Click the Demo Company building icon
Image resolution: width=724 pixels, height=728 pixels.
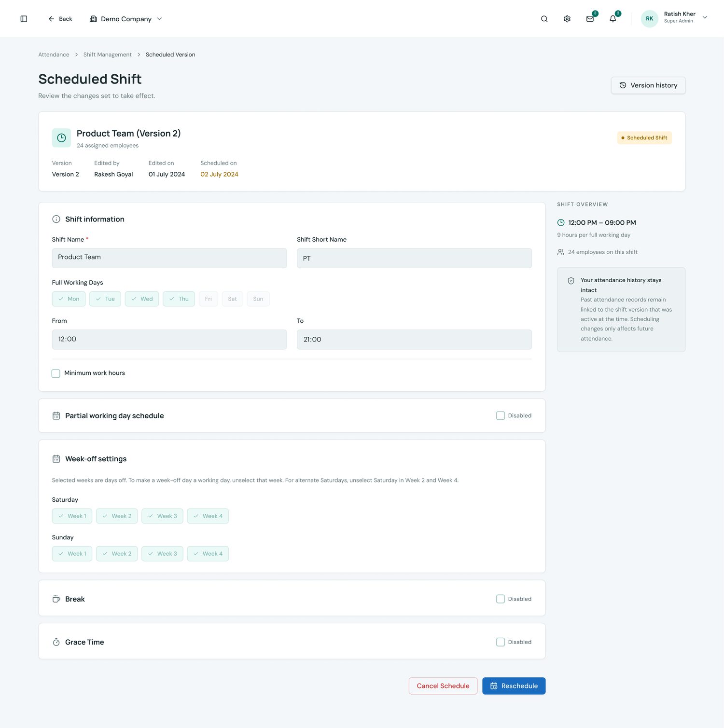click(x=93, y=19)
